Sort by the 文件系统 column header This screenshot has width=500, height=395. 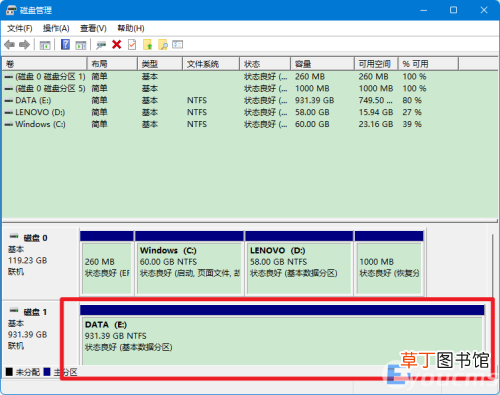coord(211,64)
